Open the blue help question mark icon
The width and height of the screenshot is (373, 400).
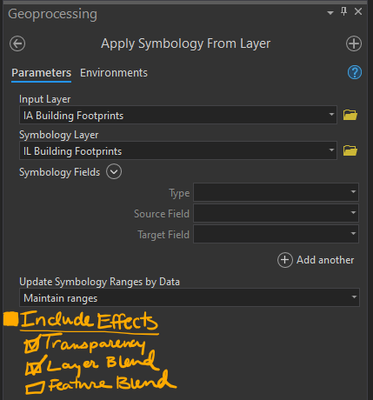click(x=355, y=72)
